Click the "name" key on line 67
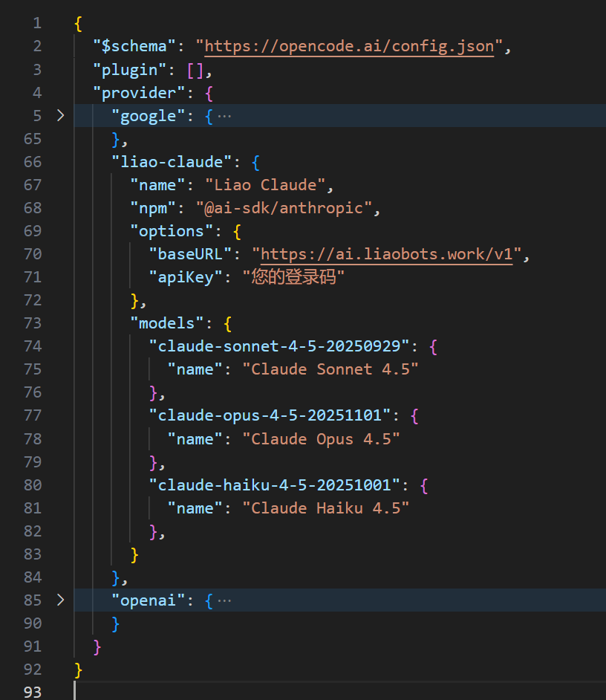 click(x=157, y=185)
